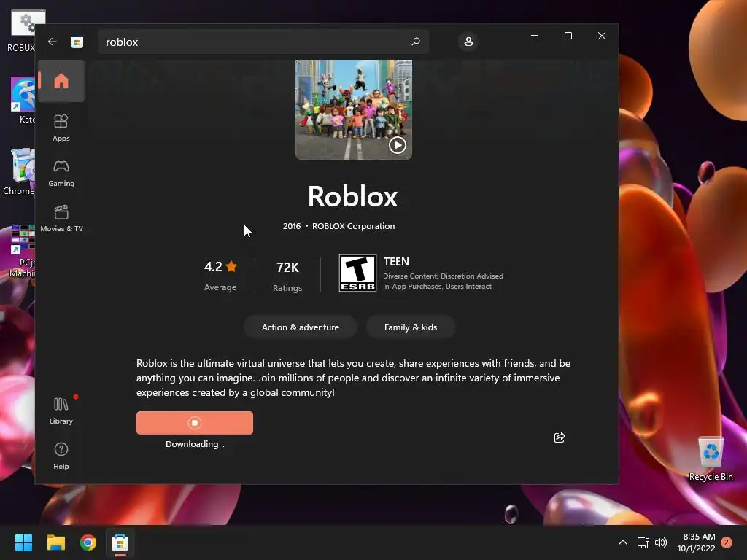Open the Gaming section in sidebar
Screen dimensions: 747x560
[61, 174]
